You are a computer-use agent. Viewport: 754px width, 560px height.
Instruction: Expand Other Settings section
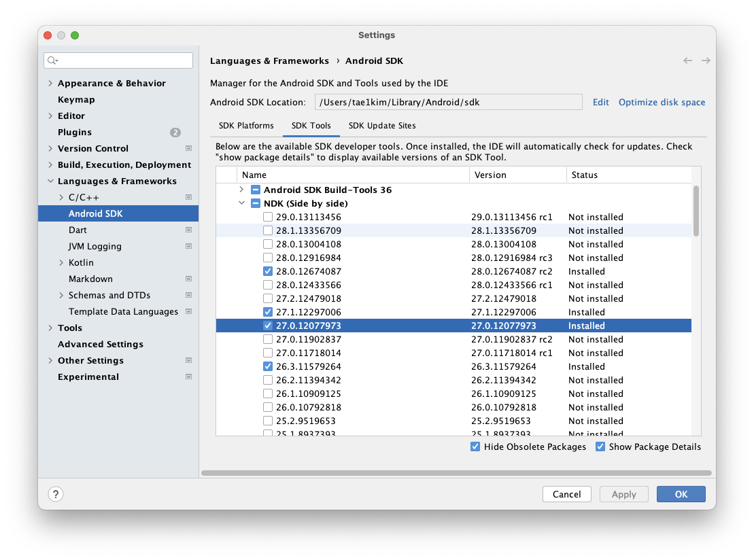(x=50, y=361)
